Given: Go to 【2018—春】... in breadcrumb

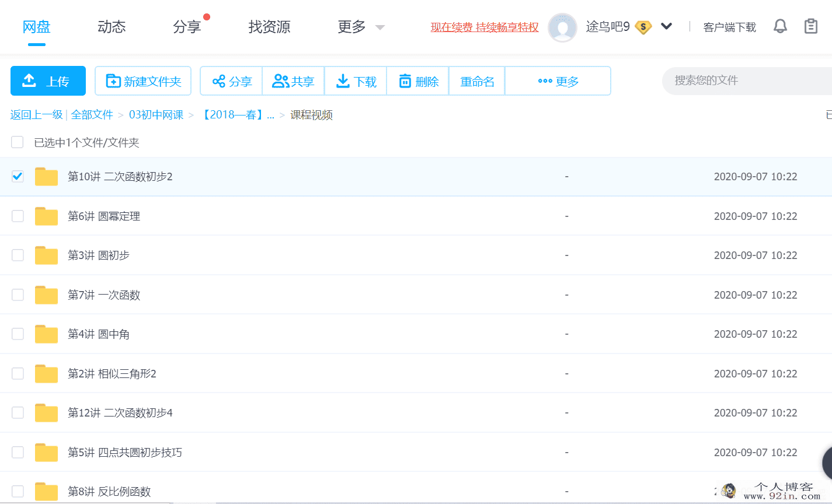Looking at the screenshot, I should point(237,115).
